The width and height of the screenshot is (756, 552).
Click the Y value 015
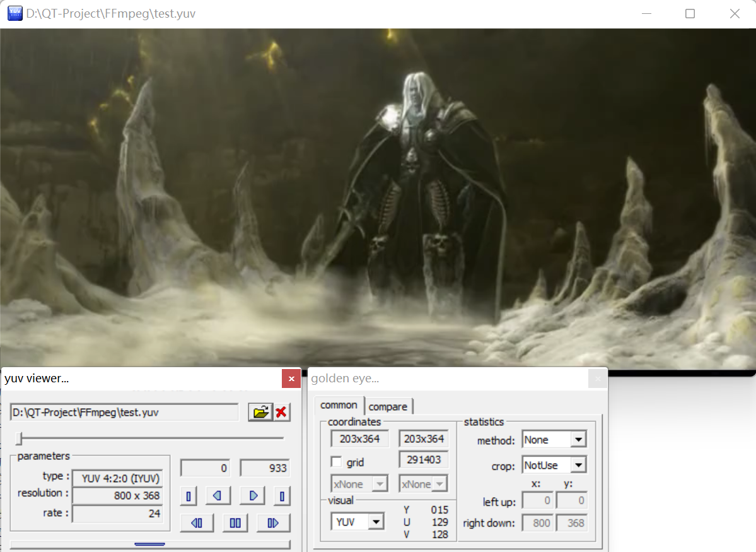pos(439,510)
